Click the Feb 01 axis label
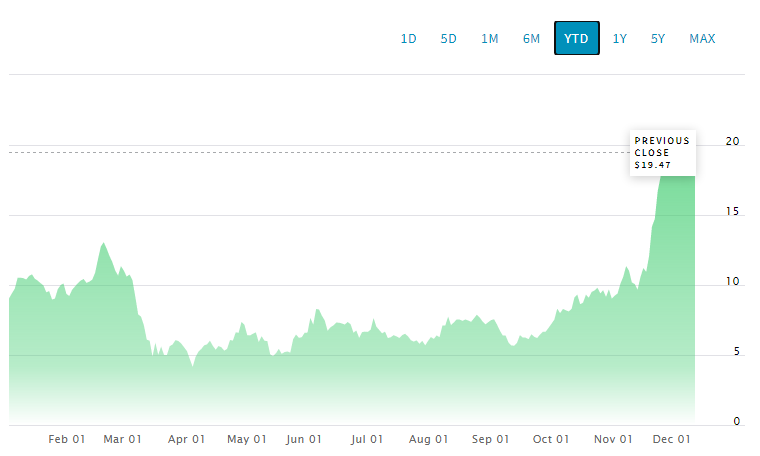Image resolution: width=760 pixels, height=456 pixels. coord(67,439)
